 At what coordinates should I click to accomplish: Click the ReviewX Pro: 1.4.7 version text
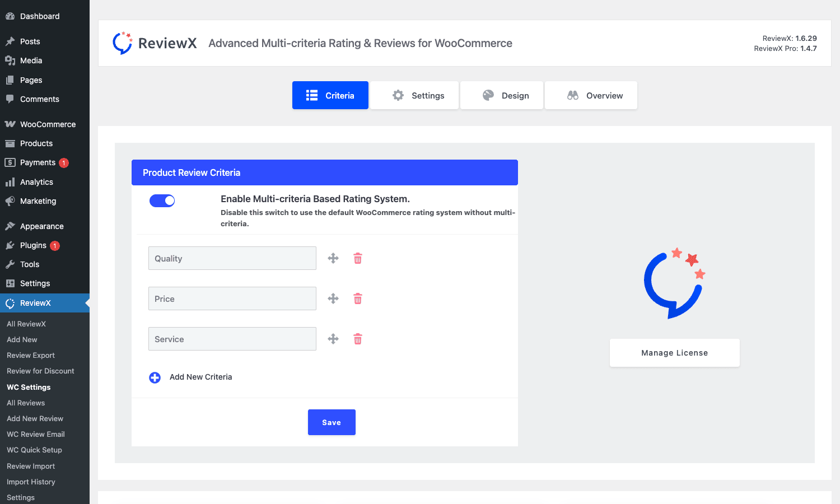[785, 49]
